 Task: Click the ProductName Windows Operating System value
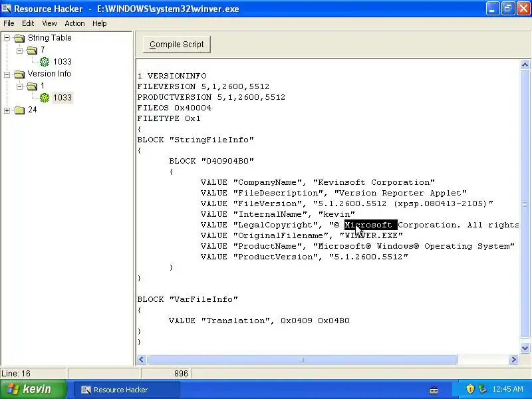tap(414, 246)
